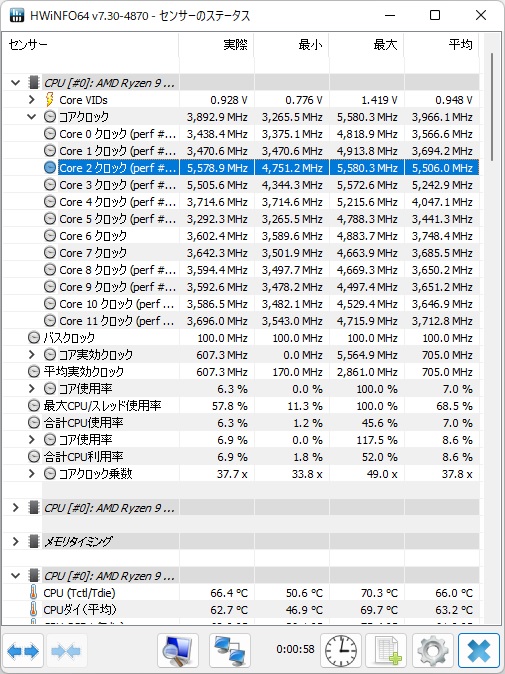Image resolution: width=505 pixels, height=674 pixels.
Task: Expand the コア実効クロック row
Action: click(x=31, y=355)
